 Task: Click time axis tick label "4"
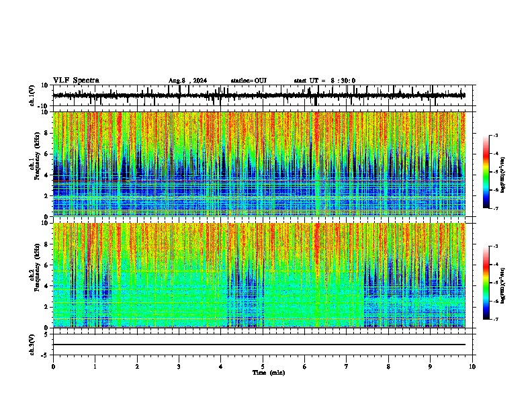(x=220, y=367)
